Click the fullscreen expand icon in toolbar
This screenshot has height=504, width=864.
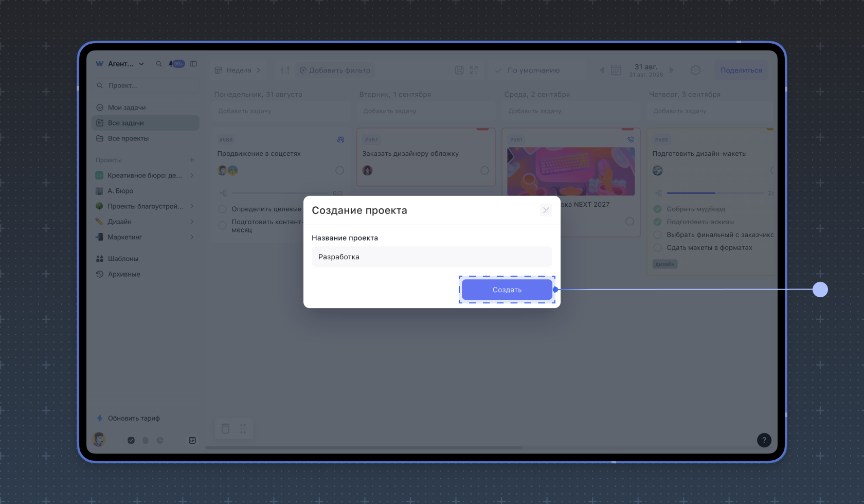pyautogui.click(x=474, y=70)
